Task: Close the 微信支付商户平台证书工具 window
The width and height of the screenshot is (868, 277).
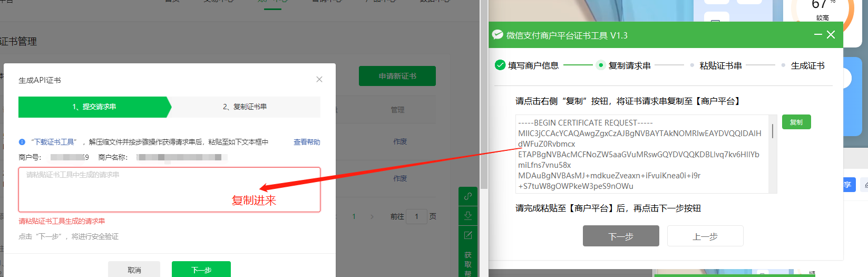Action: pyautogui.click(x=831, y=35)
